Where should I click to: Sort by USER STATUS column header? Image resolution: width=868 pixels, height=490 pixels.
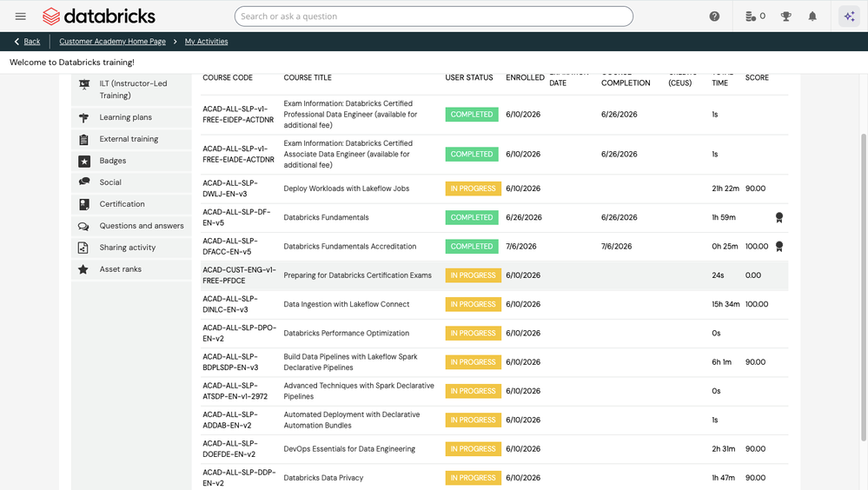click(x=469, y=77)
